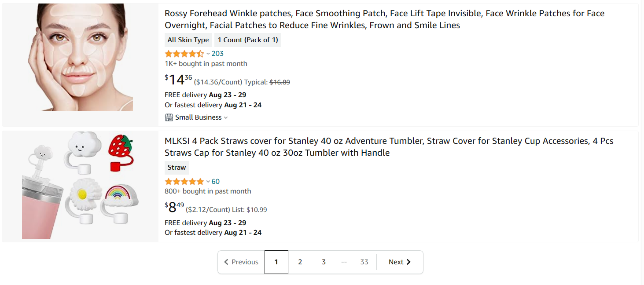Image resolution: width=644 pixels, height=285 pixels.
Task: Click the Stanley straw covers product image
Action: [80, 186]
